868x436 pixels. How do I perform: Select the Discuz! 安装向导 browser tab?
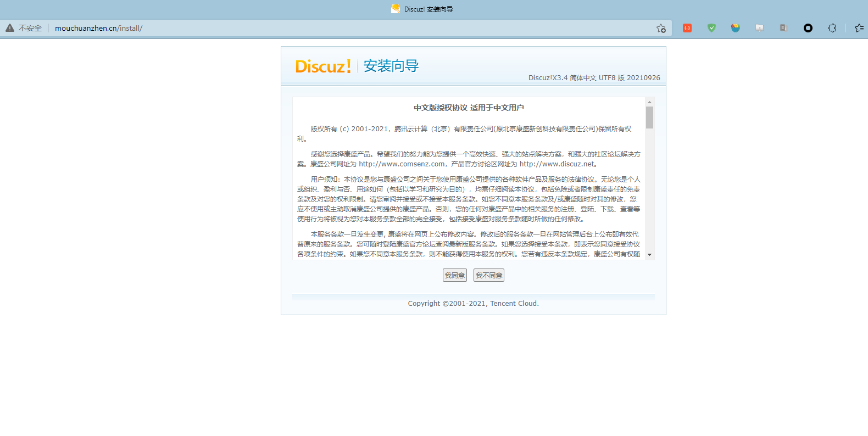coord(422,9)
